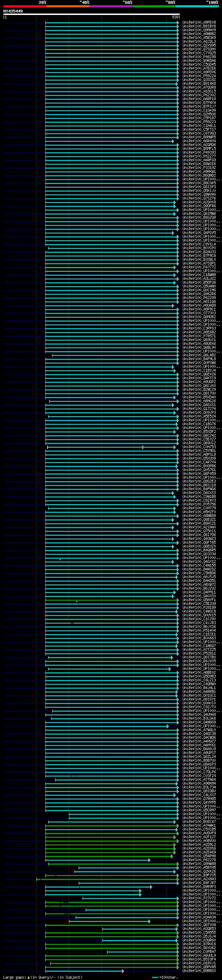
Task: Select the UniRef100_Q8ITB0 label
Action: tap(199, 657)
